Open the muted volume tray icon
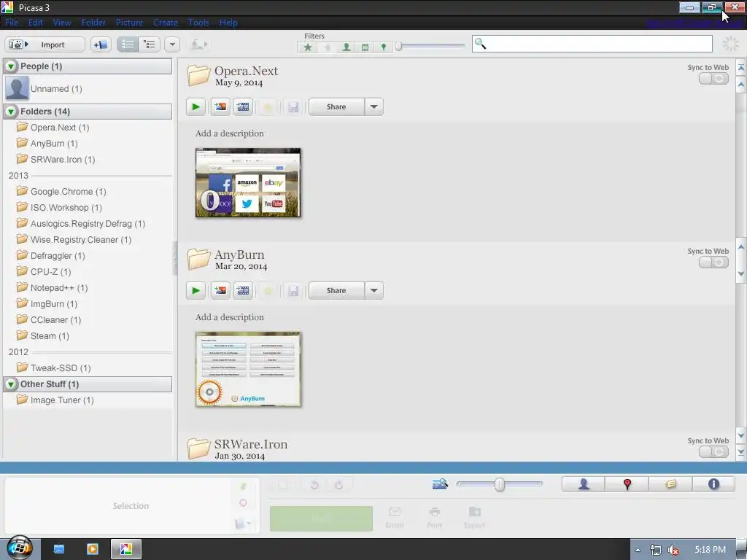747x560 pixels. point(673,550)
